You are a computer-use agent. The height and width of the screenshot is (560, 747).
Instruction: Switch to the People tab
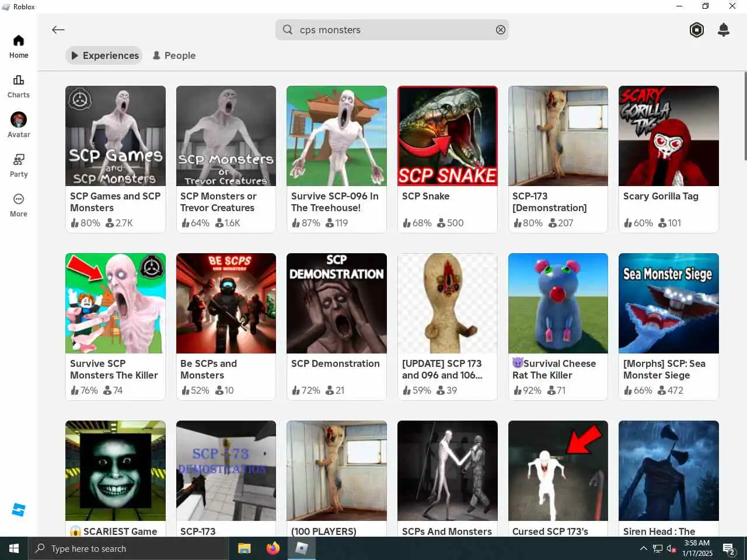pos(174,55)
